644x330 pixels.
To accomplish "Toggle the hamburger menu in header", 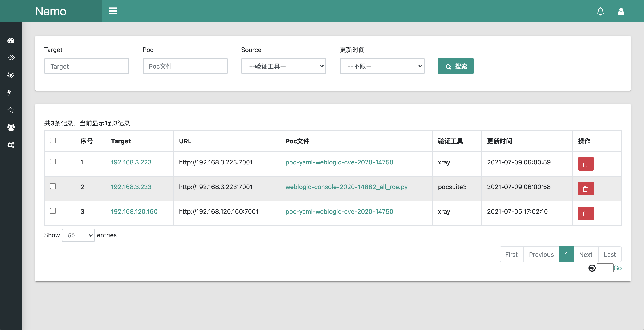I will click(113, 11).
